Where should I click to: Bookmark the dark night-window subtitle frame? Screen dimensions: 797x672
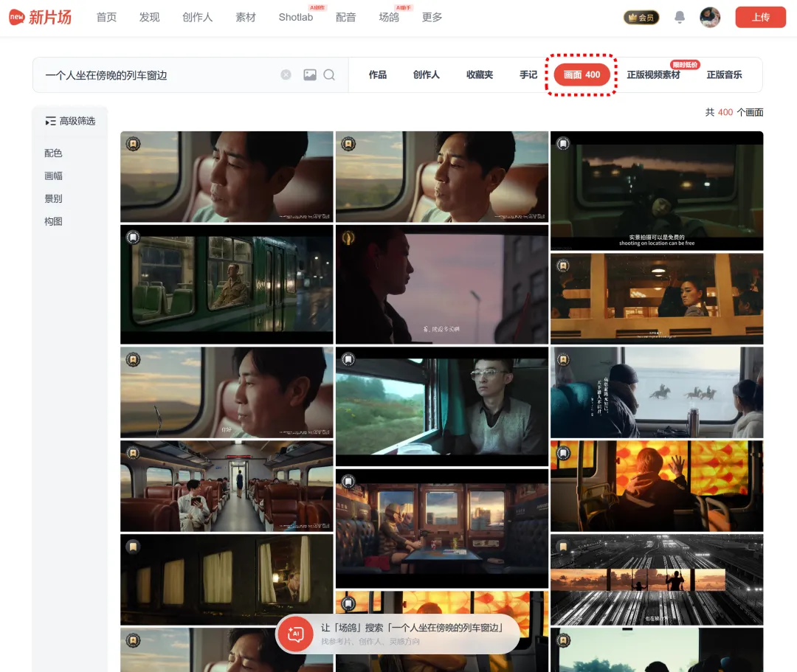563,144
